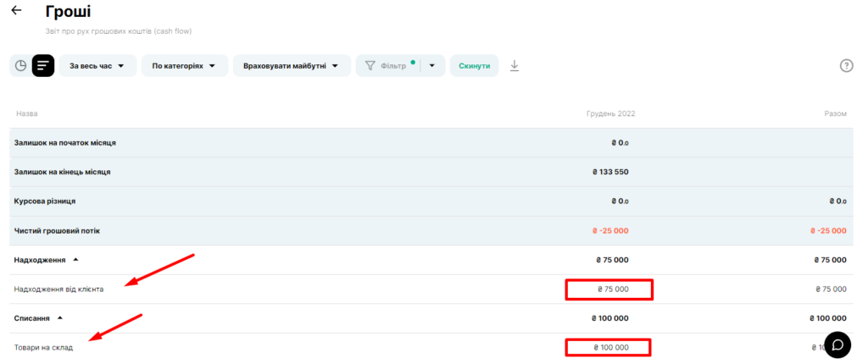This screenshot has height=364, width=868.
Task: Click the 'Гроші' page title
Action: [68, 11]
